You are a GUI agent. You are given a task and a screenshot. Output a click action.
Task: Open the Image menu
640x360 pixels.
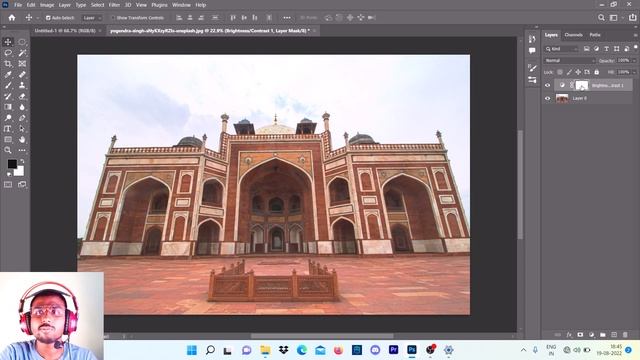[x=47, y=5]
